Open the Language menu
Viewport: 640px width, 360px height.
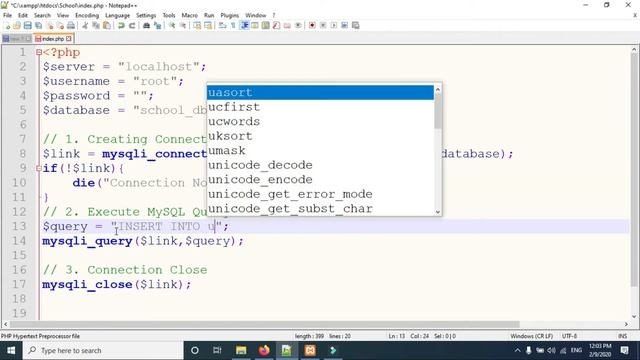117,15
